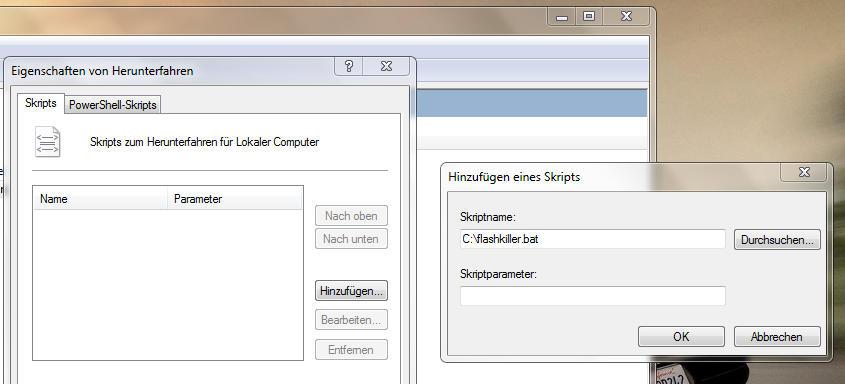Click the Skriptparameter input field
845x384 pixels.
pyautogui.click(x=593, y=296)
